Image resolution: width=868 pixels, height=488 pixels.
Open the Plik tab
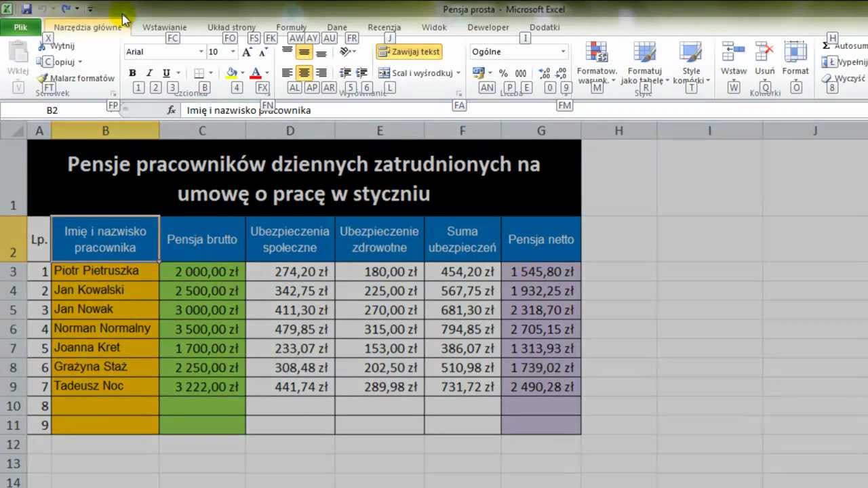pos(20,28)
